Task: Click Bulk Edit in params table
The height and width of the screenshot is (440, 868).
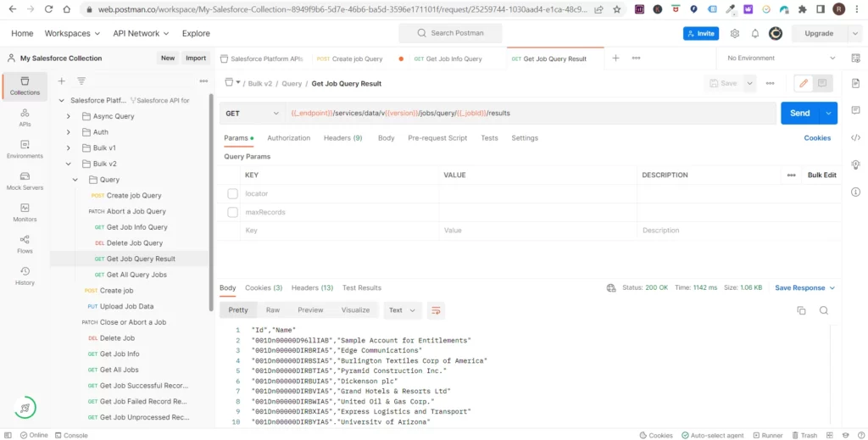Action: pos(821,175)
